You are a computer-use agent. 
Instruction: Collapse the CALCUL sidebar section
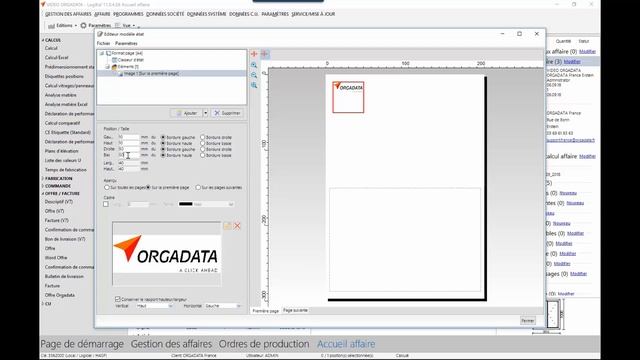tap(43, 40)
